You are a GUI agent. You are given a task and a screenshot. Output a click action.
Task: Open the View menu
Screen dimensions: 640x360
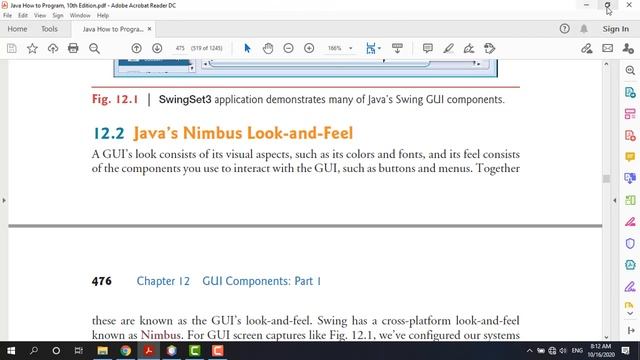[x=40, y=15]
